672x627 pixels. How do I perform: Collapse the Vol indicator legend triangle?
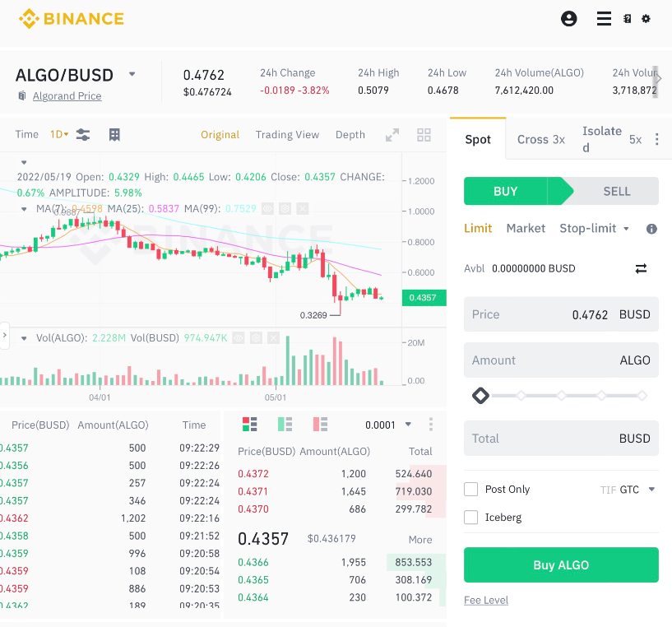(x=24, y=338)
